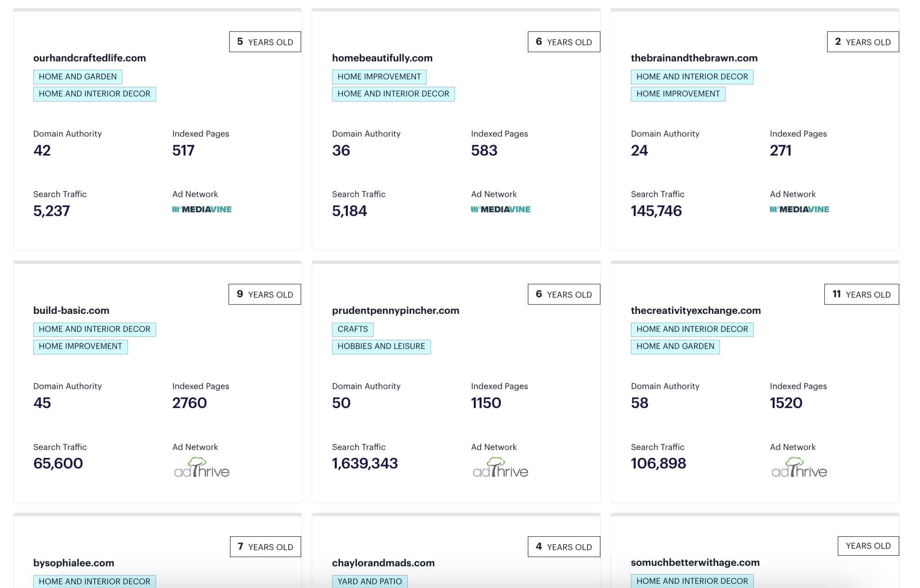Screen dimensions: 920x588
Task: Select HOME AND INTERIOR DECOR tag on build-basic.com
Action: (95, 329)
